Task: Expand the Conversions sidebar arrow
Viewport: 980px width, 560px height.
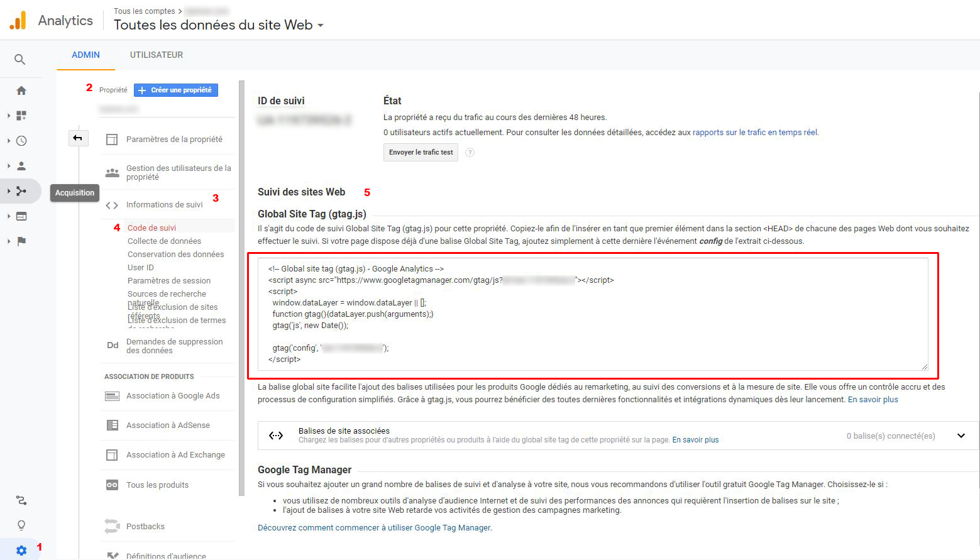Action: pyautogui.click(x=9, y=241)
